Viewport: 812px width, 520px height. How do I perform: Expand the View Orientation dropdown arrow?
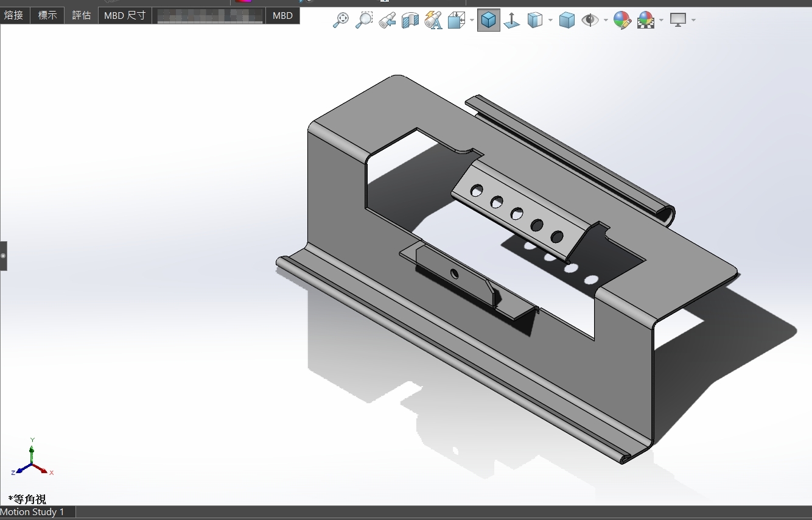tap(472, 21)
